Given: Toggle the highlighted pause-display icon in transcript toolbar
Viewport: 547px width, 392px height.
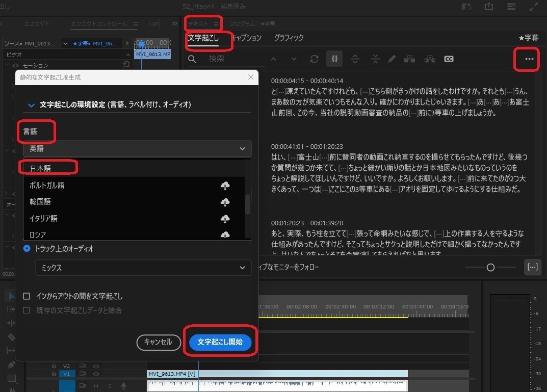Looking at the screenshot, I should point(334,59).
